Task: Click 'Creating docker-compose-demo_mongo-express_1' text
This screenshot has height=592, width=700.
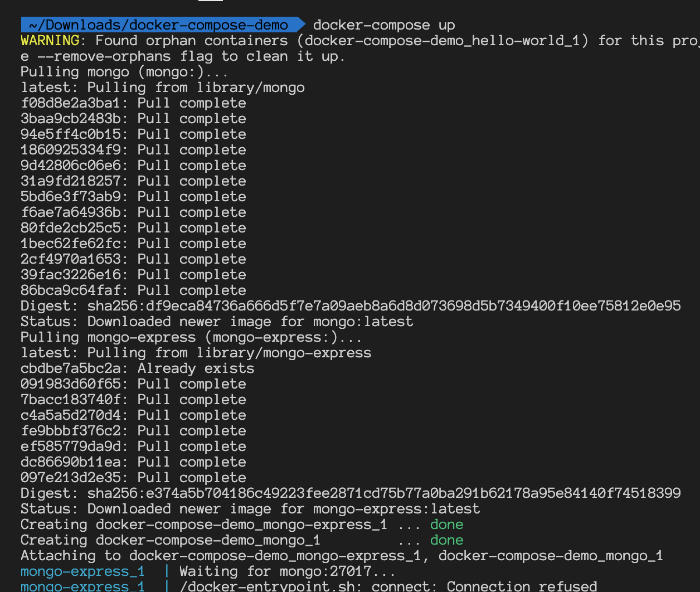Action: 204,525
